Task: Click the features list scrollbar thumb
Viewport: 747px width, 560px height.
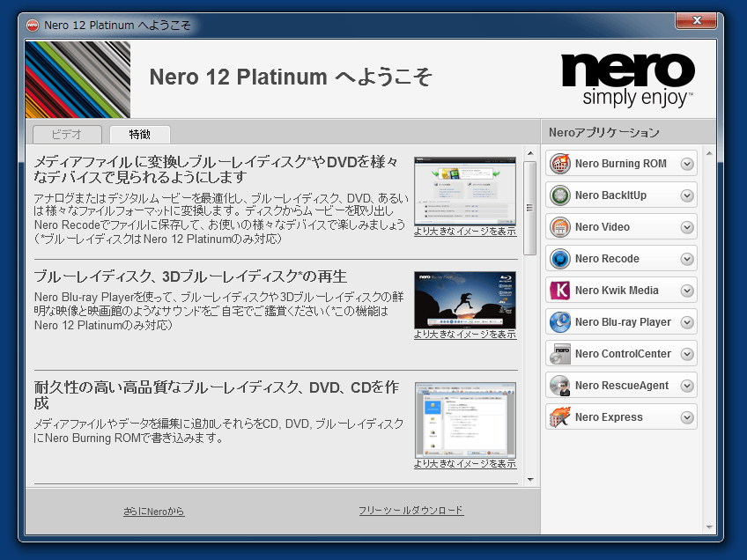Action: (529, 208)
